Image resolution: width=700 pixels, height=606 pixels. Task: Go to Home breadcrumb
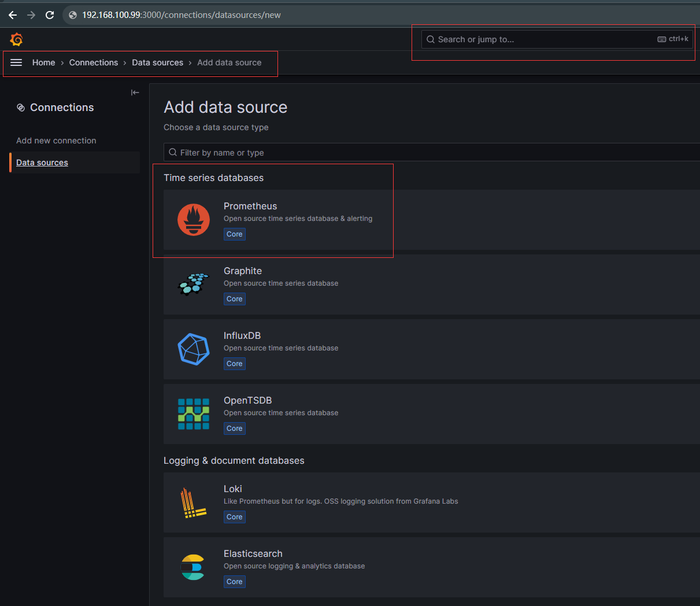[44, 62]
